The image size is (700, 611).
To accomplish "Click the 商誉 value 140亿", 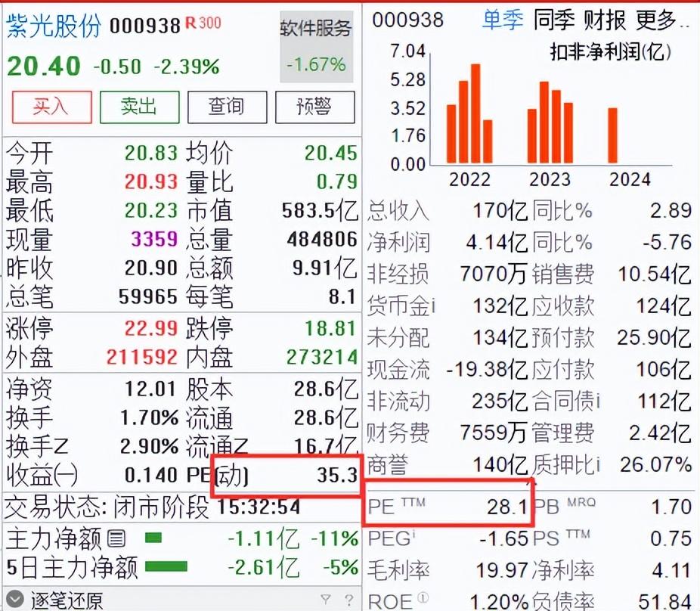I will point(500,465).
